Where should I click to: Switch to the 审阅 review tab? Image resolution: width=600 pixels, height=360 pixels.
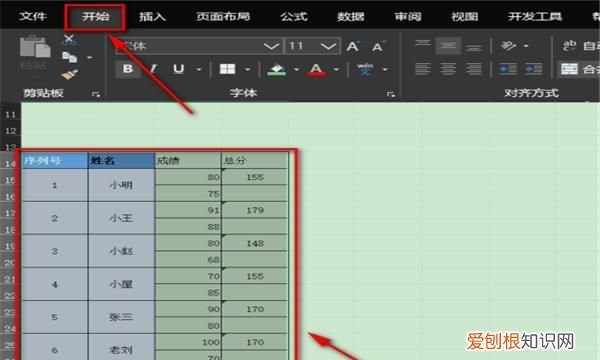coord(408,16)
